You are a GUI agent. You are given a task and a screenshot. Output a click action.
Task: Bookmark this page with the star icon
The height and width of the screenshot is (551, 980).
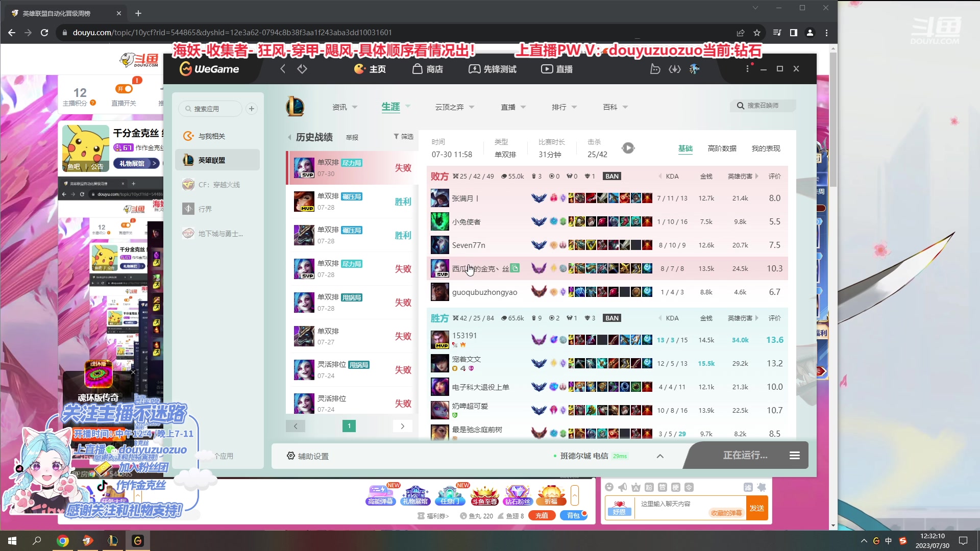point(757,33)
